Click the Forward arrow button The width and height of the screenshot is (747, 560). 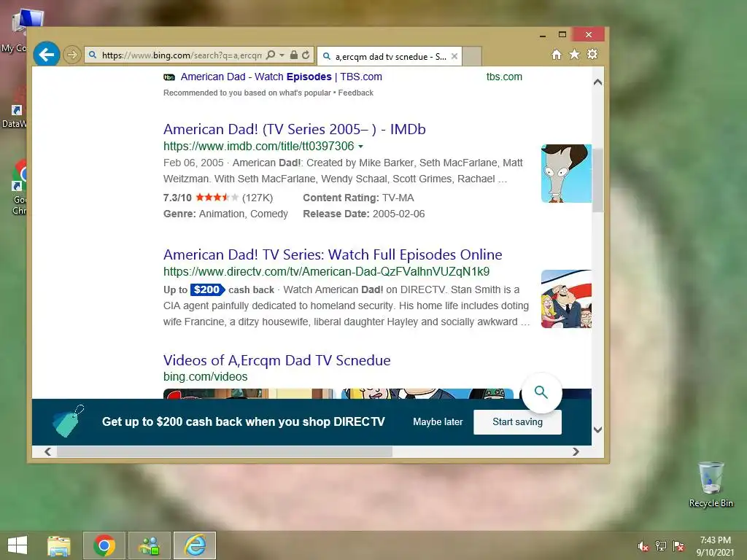point(72,55)
